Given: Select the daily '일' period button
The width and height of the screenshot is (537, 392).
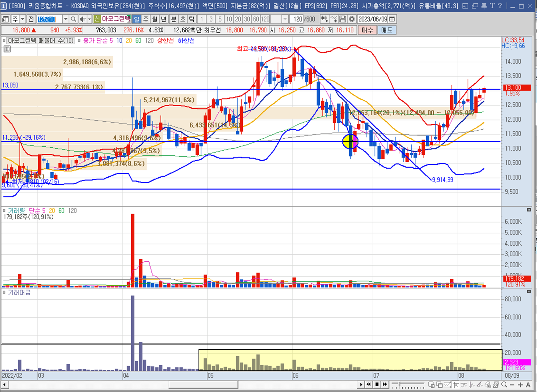Looking at the screenshot, I should 137,19.
